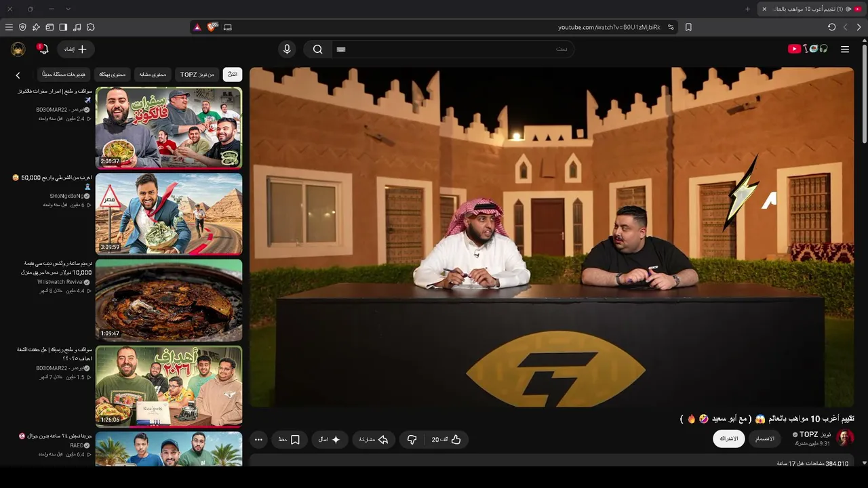Select the محتوى مشابه filter chip
This screenshot has height=488, width=868.
pyautogui.click(x=153, y=75)
